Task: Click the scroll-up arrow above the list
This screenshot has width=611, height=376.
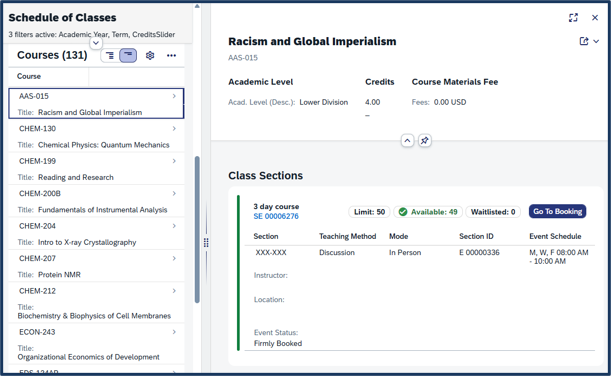Action: [x=197, y=6]
